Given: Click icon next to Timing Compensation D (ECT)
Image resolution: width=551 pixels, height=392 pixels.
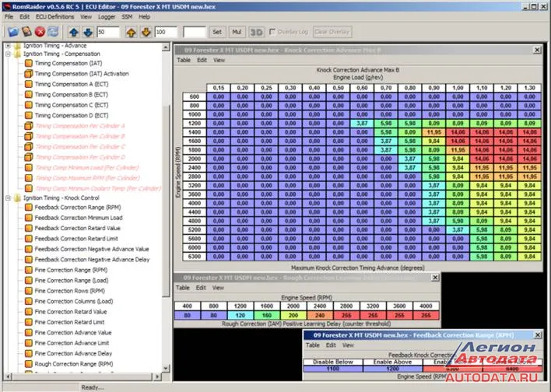Looking at the screenshot, I should coord(29,115).
